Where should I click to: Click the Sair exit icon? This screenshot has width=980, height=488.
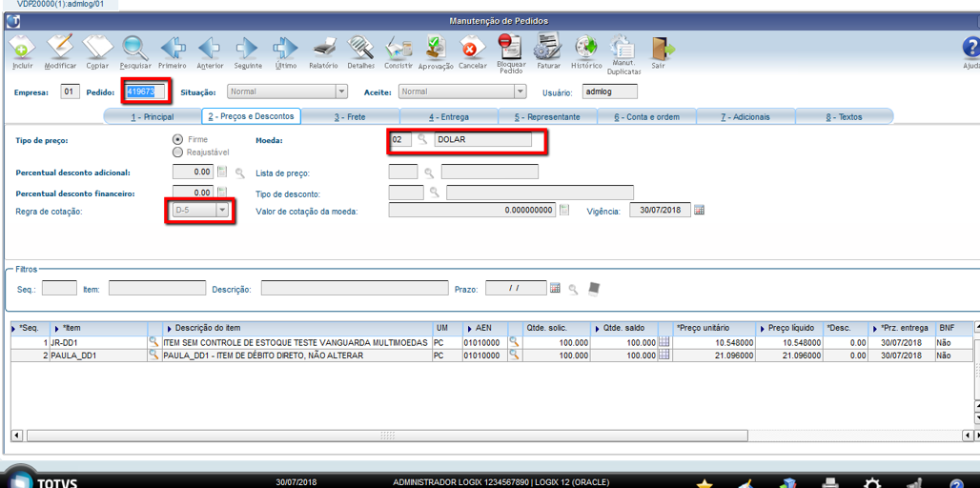click(661, 48)
